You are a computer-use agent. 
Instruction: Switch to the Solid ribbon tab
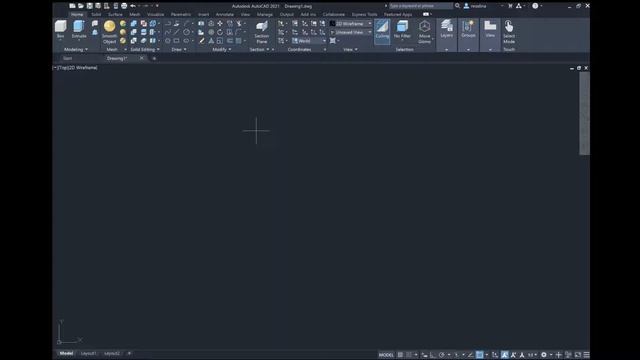coord(96,14)
